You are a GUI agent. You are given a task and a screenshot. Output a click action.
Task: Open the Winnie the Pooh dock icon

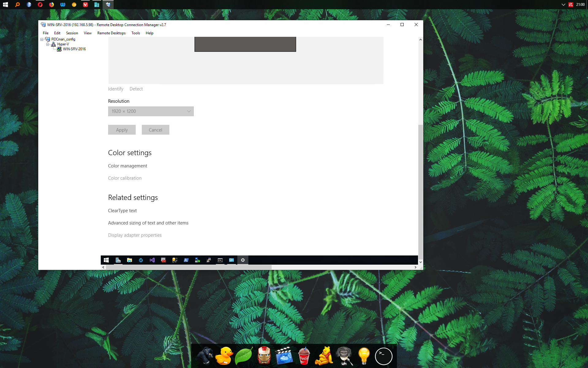(x=324, y=356)
